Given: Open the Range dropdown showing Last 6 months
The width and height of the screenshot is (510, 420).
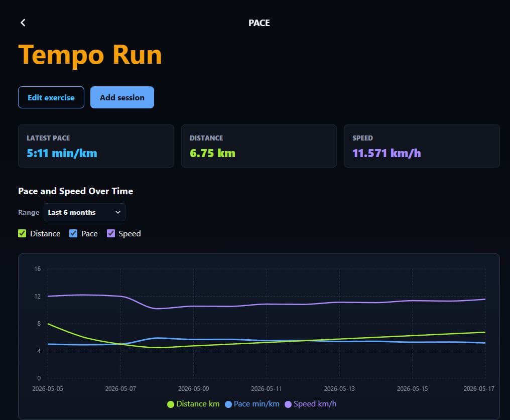Looking at the screenshot, I should click(84, 212).
